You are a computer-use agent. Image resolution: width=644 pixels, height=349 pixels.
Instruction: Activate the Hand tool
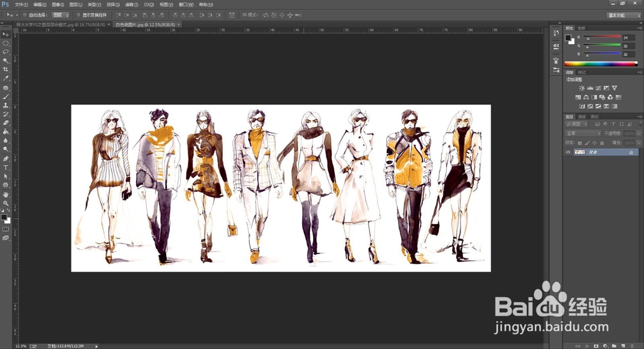(x=6, y=194)
